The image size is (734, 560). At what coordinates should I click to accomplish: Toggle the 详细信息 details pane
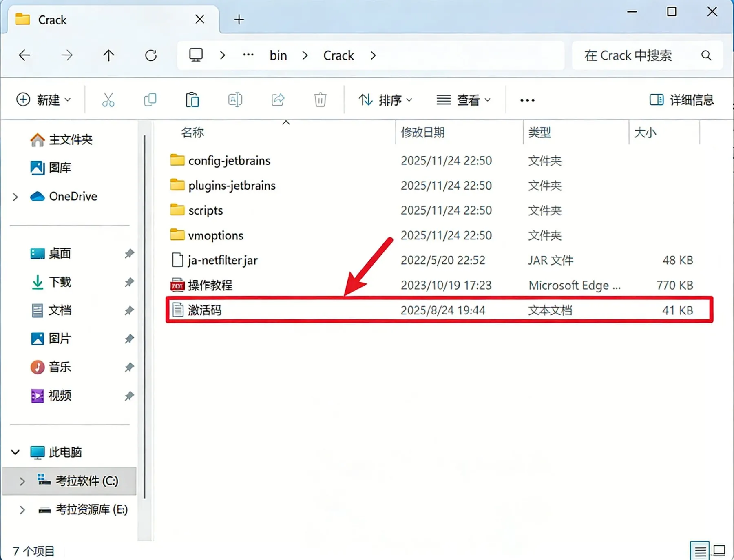(681, 100)
